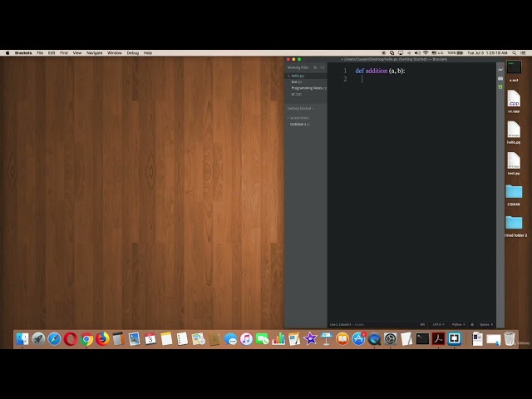Open the UTF-8 encoding dropdown
This screenshot has width=532, height=399.
(x=437, y=324)
